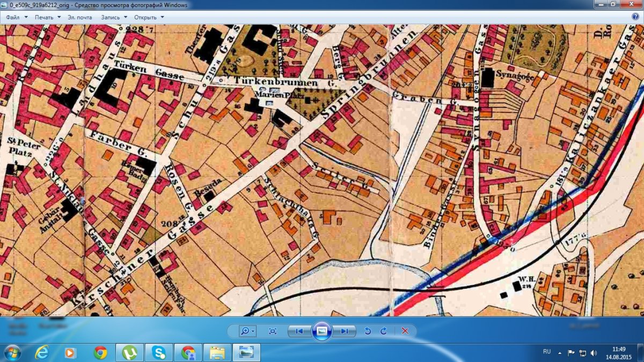Image resolution: width=644 pixels, height=362 pixels.
Task: Open the Windows Start menu
Action: point(12,352)
